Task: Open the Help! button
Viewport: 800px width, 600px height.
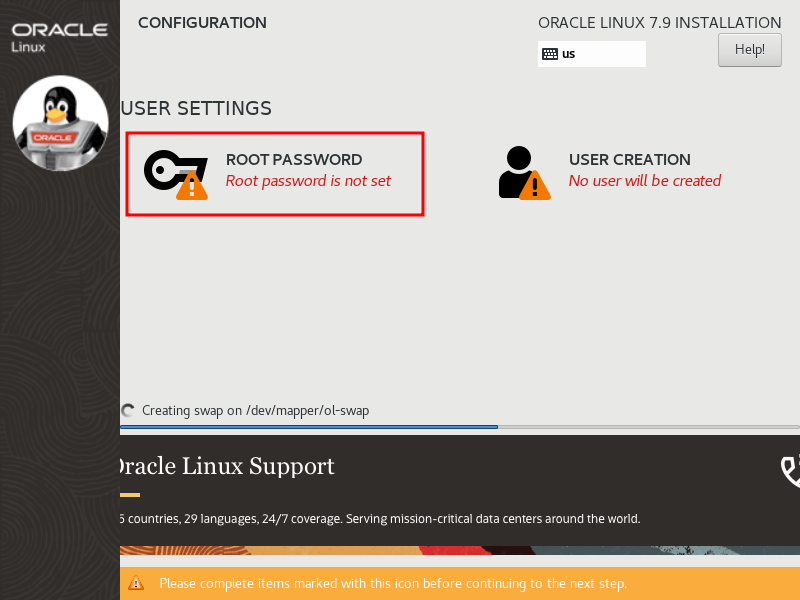Action: (x=749, y=49)
